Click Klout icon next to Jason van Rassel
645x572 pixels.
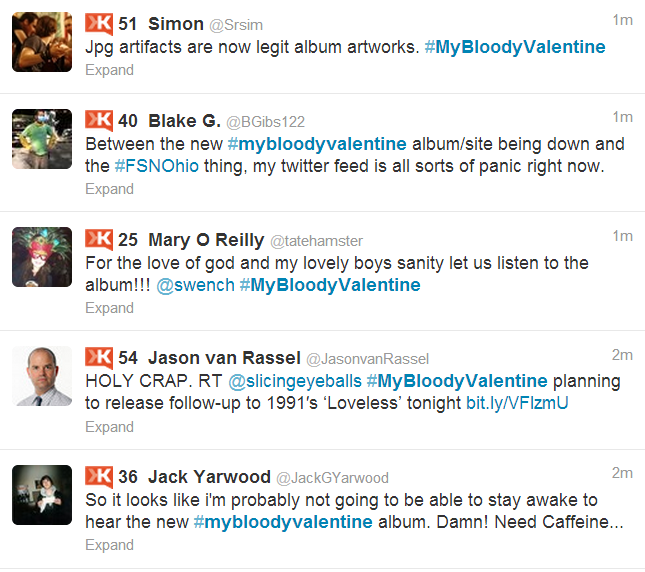tap(98, 357)
